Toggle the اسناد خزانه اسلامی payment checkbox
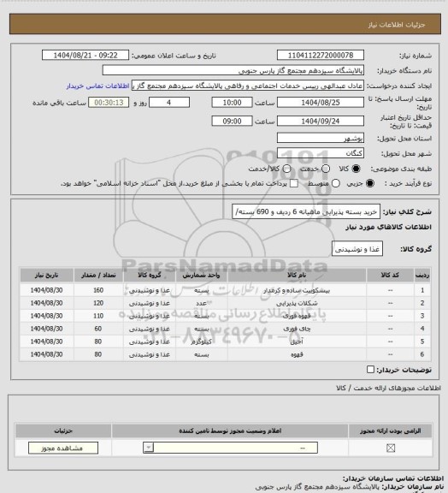 294,183
